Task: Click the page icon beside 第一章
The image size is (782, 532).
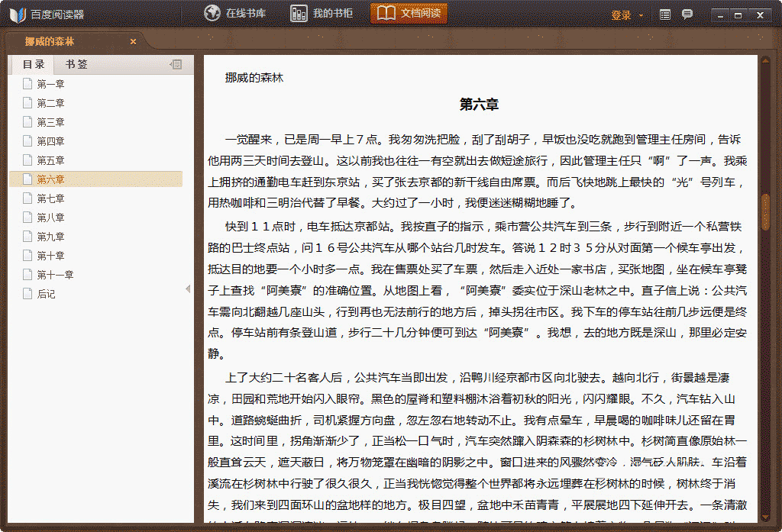Action: 27,84
